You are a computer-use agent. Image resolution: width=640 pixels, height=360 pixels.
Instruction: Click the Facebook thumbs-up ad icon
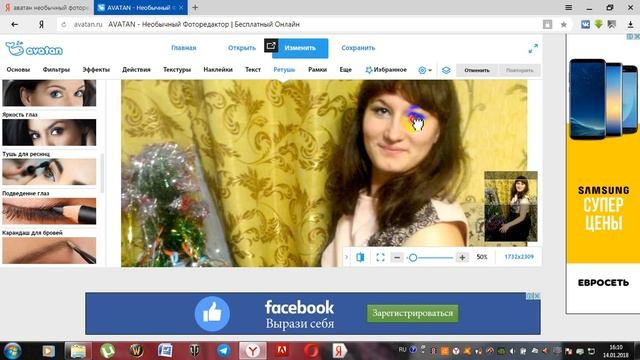point(212,313)
